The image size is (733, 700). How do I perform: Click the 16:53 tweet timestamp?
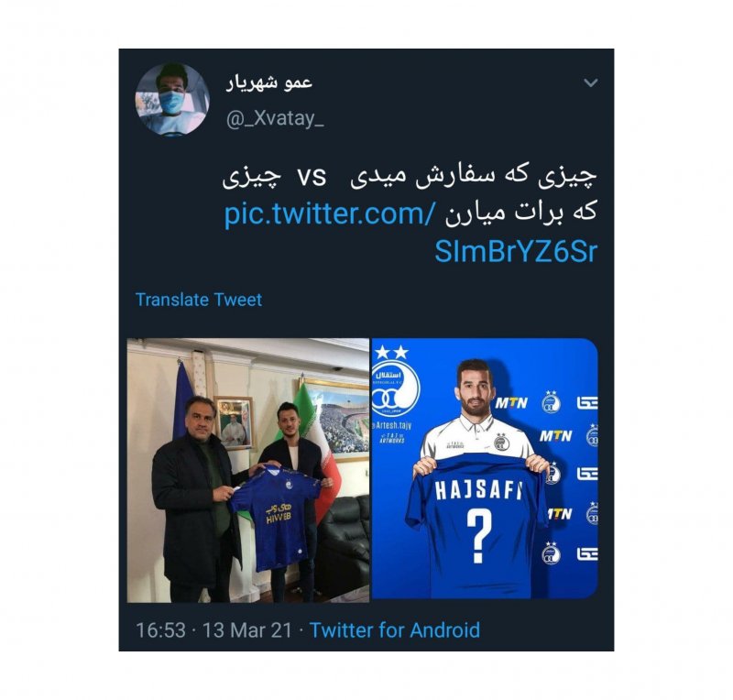160,629
